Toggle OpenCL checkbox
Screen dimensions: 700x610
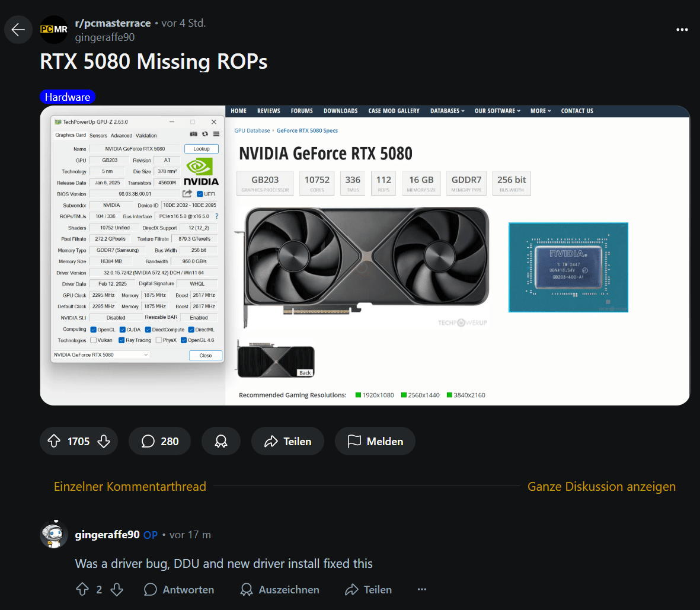point(93,330)
